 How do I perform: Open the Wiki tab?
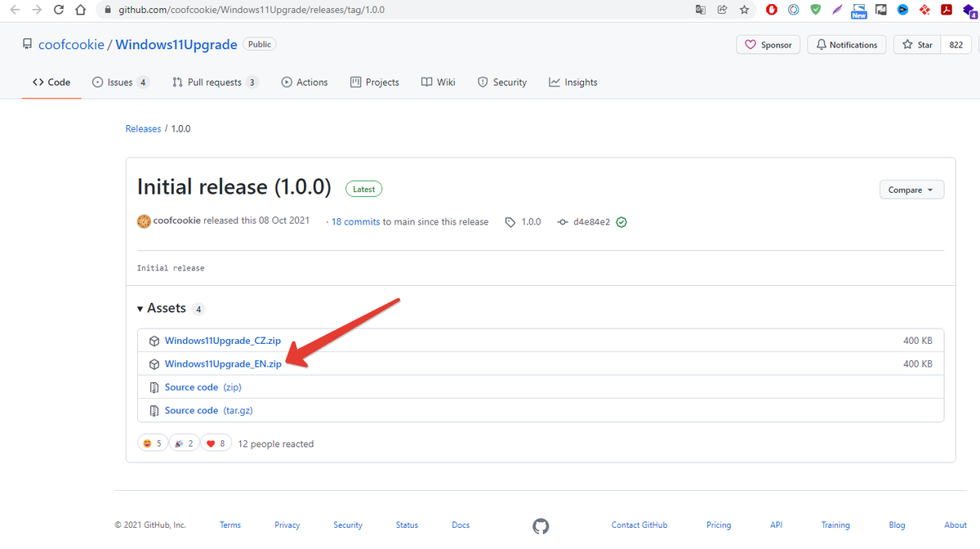coord(439,83)
